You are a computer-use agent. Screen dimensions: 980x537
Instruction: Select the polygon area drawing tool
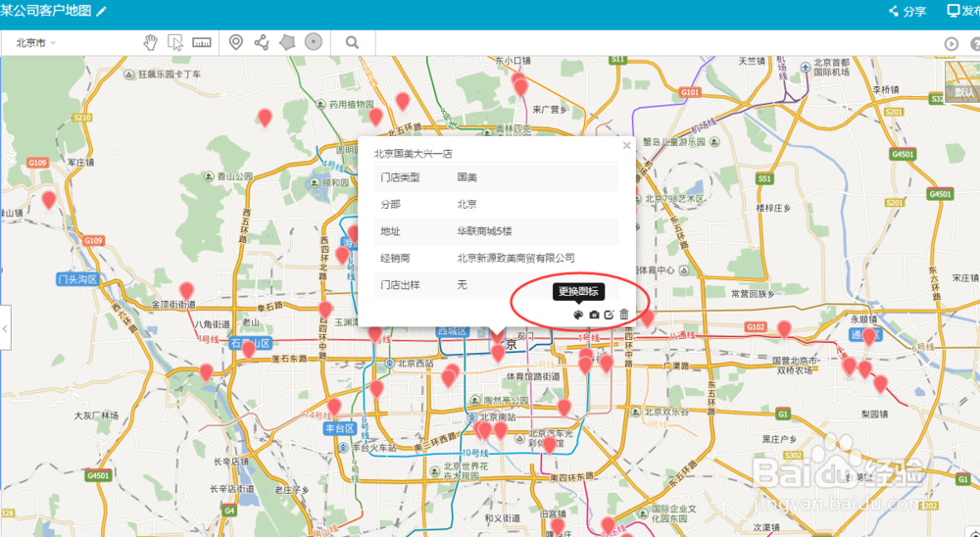tap(287, 42)
